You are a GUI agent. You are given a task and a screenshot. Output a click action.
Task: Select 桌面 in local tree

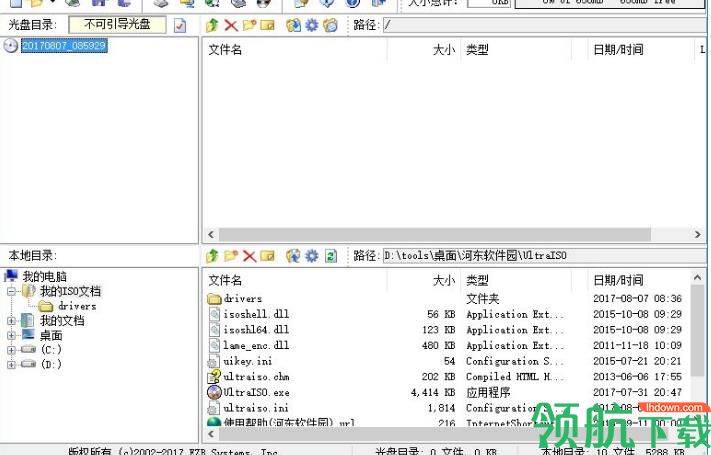tap(51, 336)
